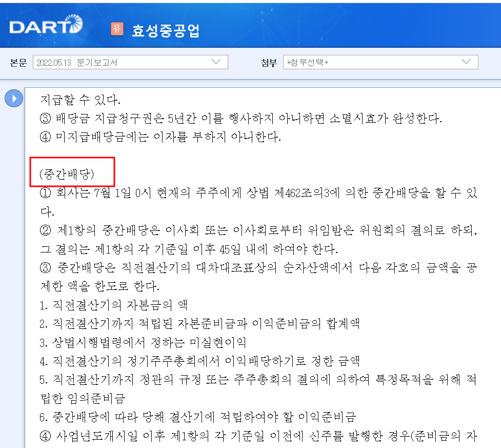This screenshot has width=501, height=448.
Task: Click the DART logo
Action: tap(46, 25)
